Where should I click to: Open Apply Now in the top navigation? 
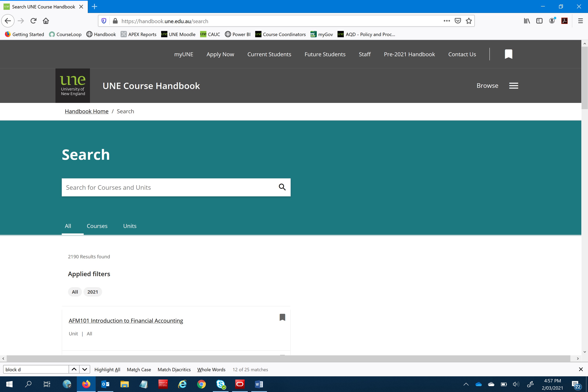click(220, 54)
